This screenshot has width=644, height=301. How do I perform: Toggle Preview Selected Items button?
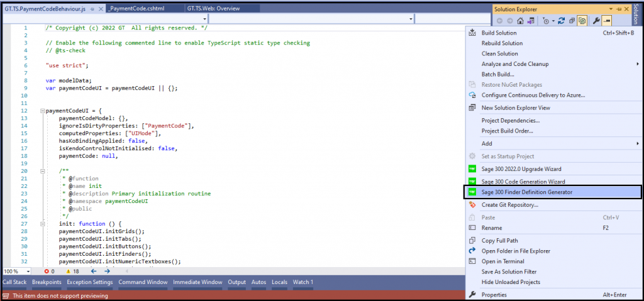click(607, 21)
